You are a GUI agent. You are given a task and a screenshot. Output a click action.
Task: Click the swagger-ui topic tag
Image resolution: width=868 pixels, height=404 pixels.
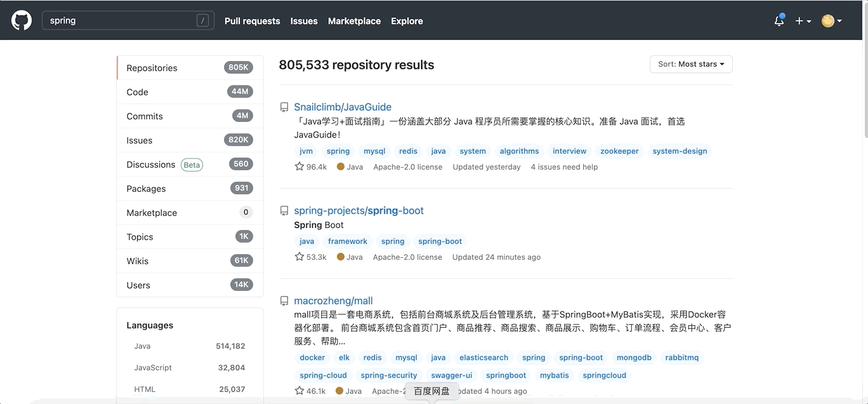pos(452,375)
